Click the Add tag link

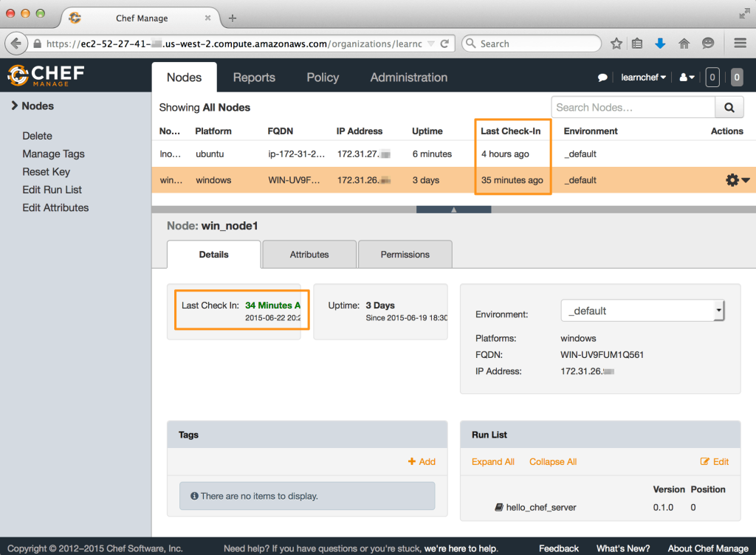point(422,462)
